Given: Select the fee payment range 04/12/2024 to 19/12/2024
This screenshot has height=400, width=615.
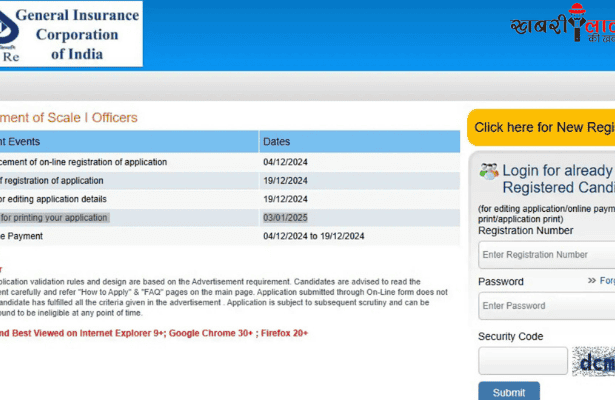Looking at the screenshot, I should 313,236.
